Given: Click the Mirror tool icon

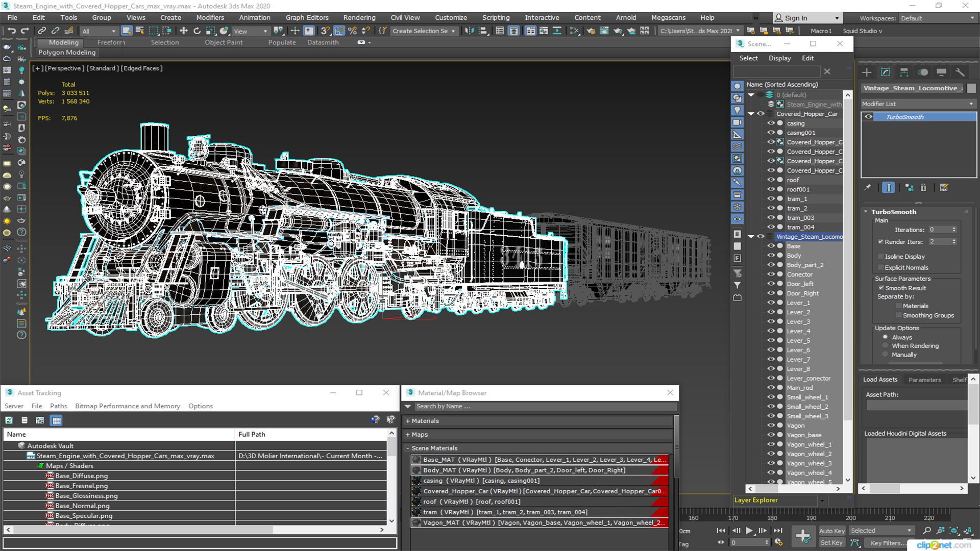Looking at the screenshot, I should (469, 31).
